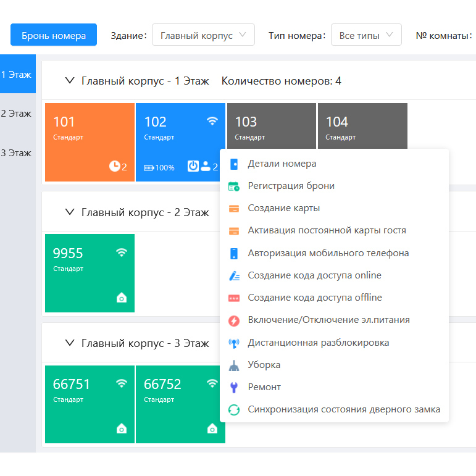Click the Wi-Fi icon on room 66752
The height and width of the screenshot is (476, 476).
212,383
